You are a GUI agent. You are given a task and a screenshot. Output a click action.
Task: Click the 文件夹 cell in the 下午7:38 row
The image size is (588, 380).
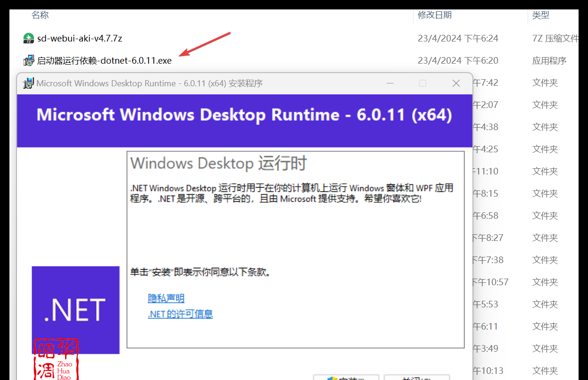(545, 260)
